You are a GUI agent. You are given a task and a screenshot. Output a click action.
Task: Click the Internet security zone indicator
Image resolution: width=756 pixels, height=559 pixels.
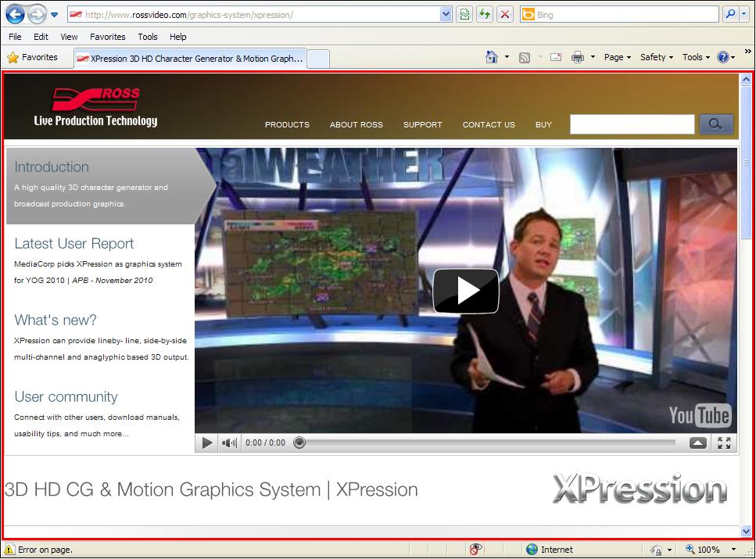550,550
